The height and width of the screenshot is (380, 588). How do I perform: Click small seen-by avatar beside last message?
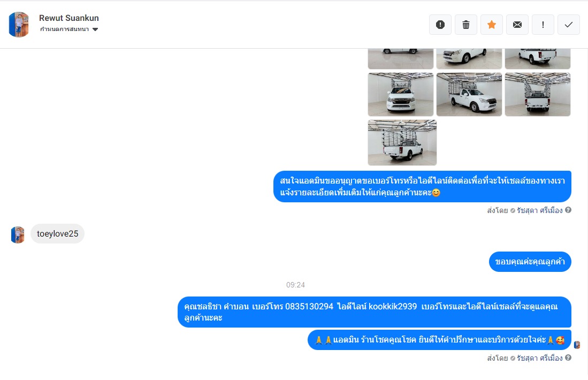tap(577, 345)
